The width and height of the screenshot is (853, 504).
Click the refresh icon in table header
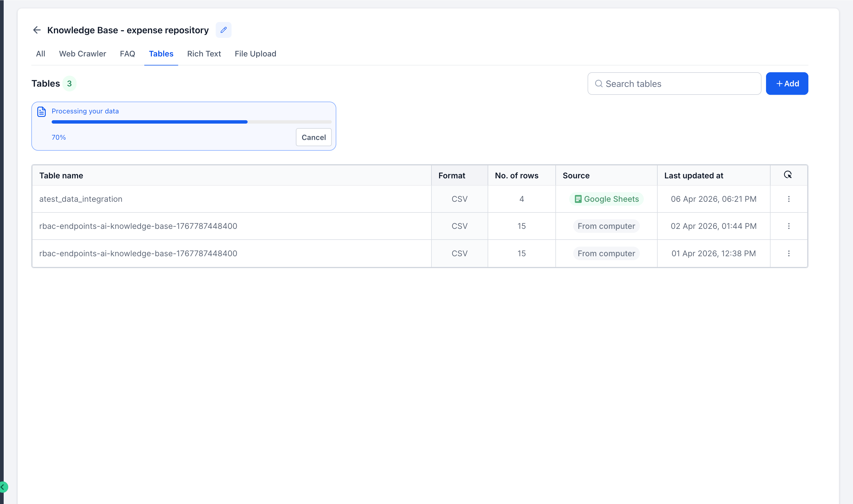point(788,175)
